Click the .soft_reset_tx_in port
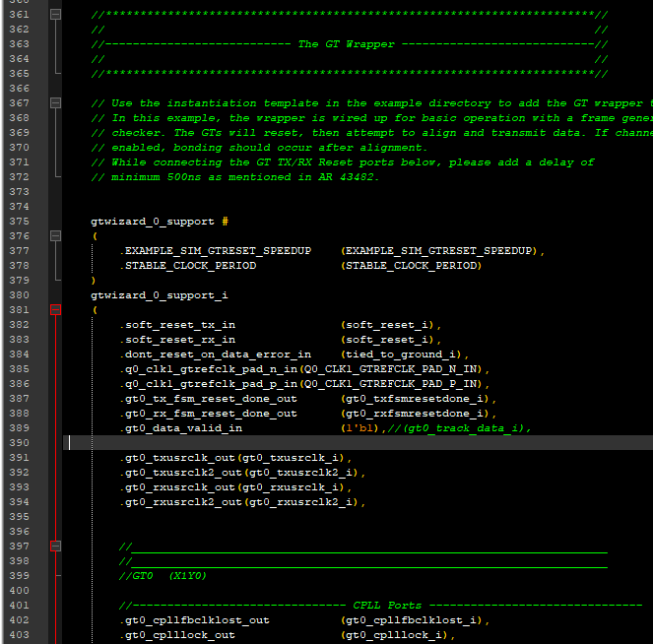This screenshot has height=644, width=653. [178, 325]
